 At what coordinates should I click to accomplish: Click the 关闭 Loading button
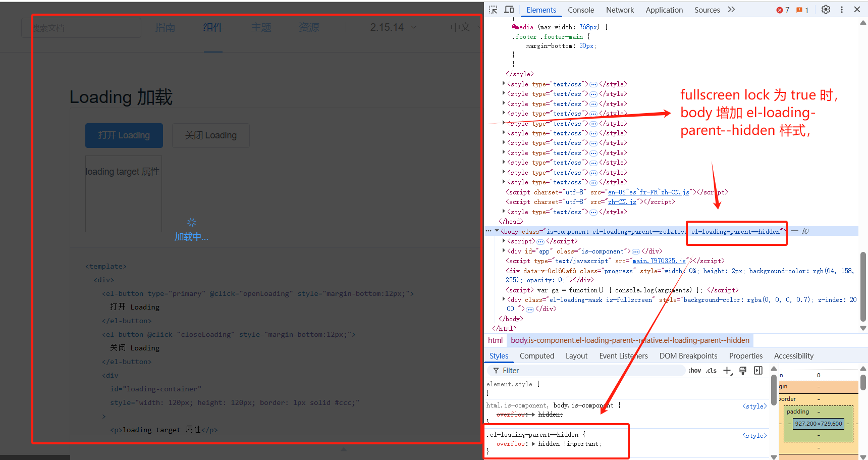(x=210, y=135)
